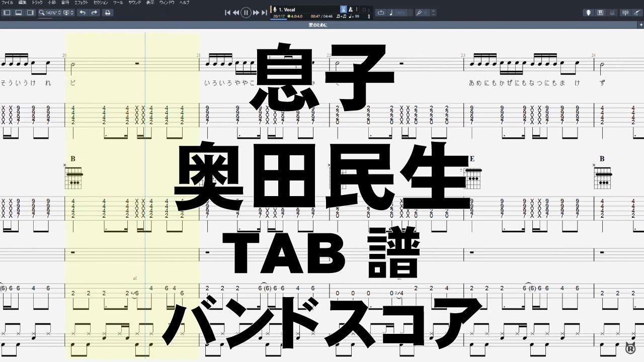Viewport: 644px width, 362px height.
Task: Add a new file tab
Action: click(640, 24)
